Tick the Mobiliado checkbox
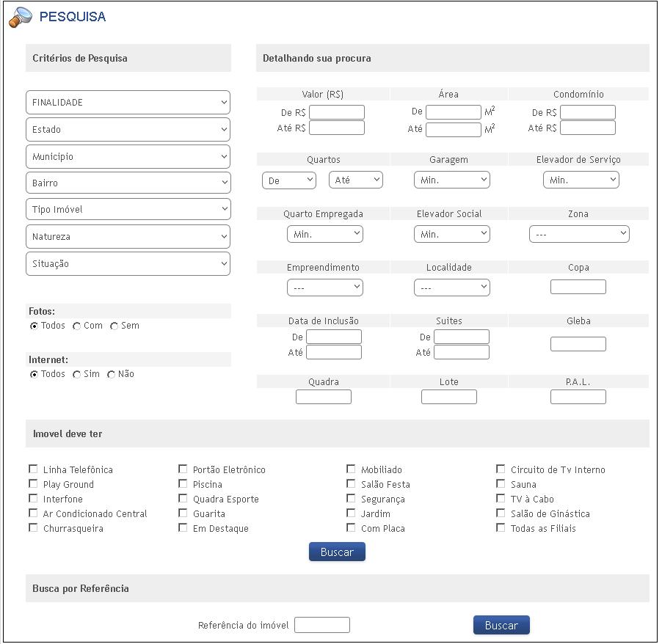Screen dimensions: 662x644 (x=352, y=469)
